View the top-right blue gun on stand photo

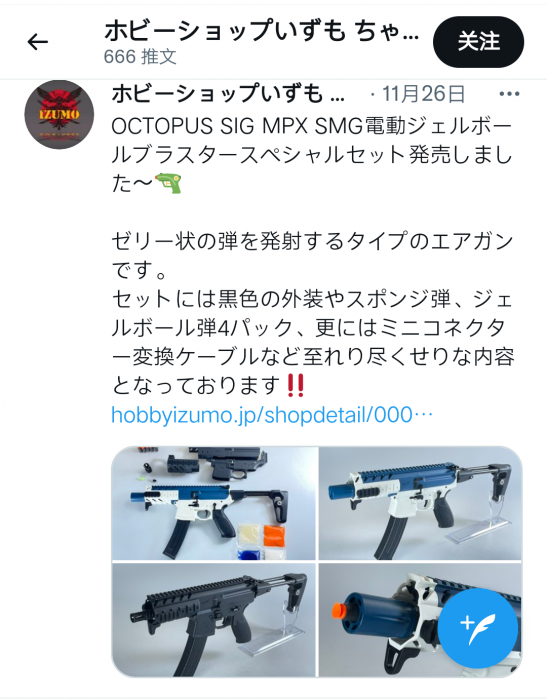click(421, 503)
